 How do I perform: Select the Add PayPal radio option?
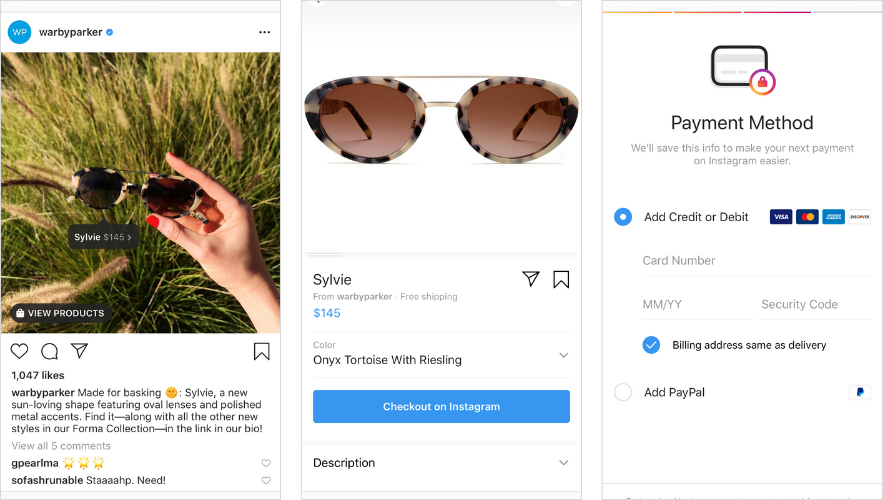pyautogui.click(x=623, y=392)
